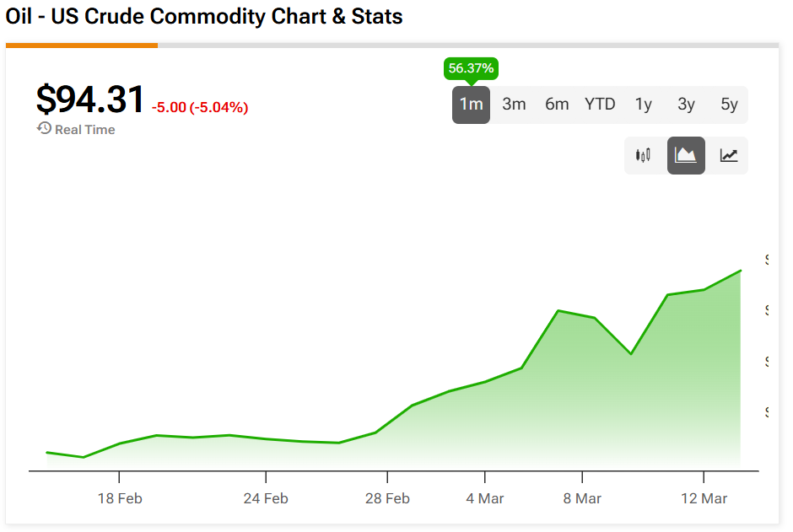Click the red -5.00 (-5.04%) change
Image resolution: width=793 pixels, height=532 pixels.
(x=200, y=107)
